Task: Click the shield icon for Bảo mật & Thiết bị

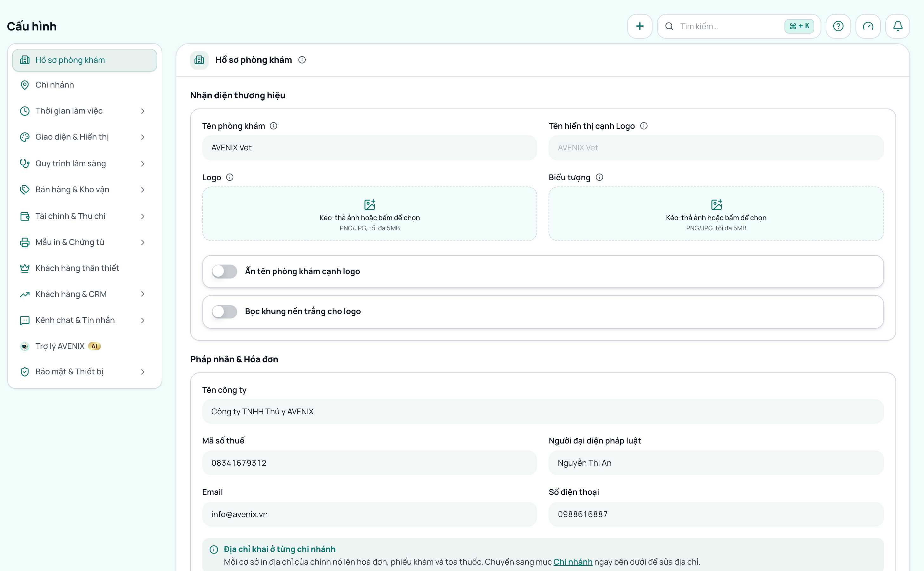Action: coord(25,372)
